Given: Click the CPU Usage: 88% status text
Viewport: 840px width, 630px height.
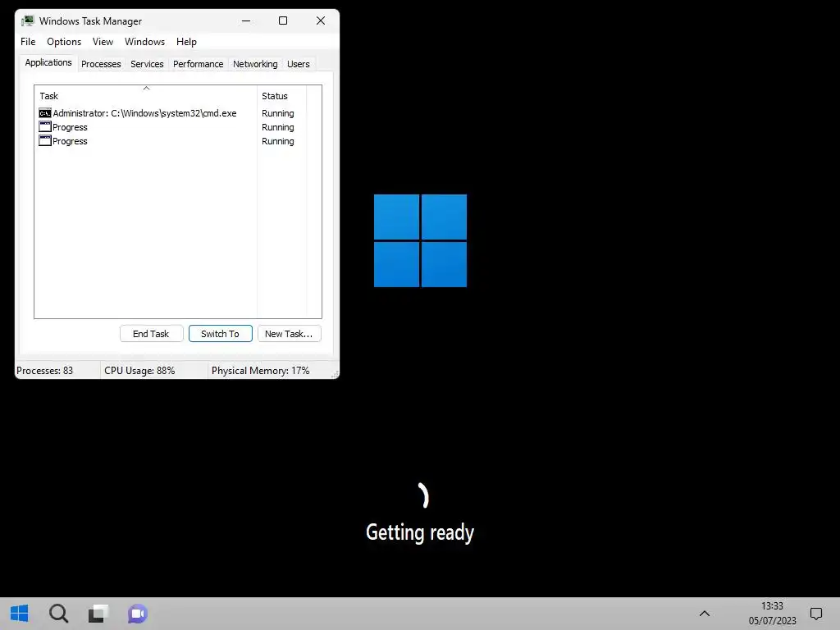Looking at the screenshot, I should pyautogui.click(x=139, y=371).
